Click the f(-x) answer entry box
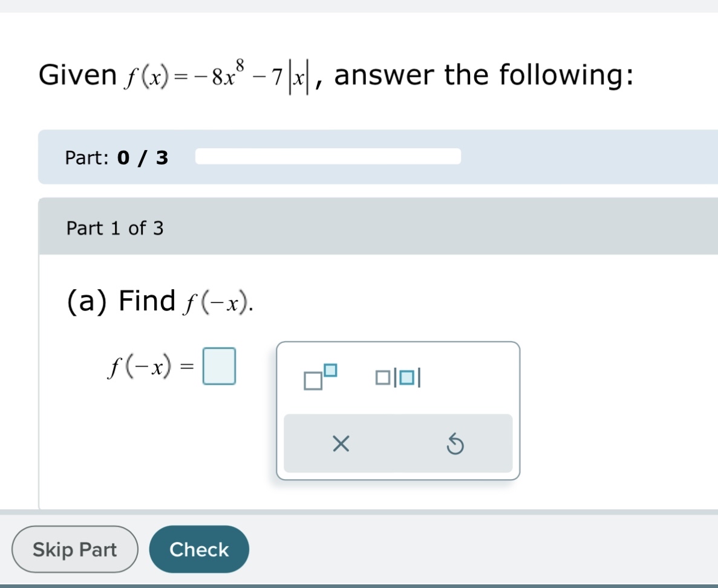The height and width of the screenshot is (588, 718). [x=220, y=366]
